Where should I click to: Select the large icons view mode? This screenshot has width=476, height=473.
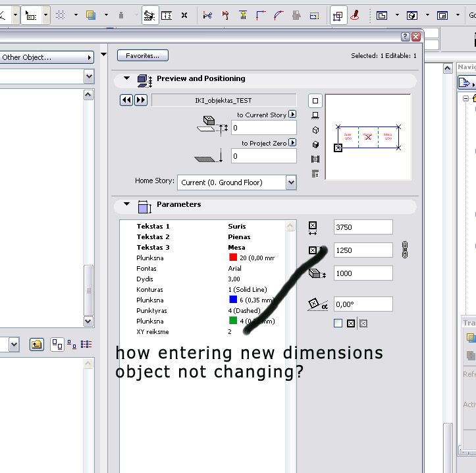(x=57, y=344)
